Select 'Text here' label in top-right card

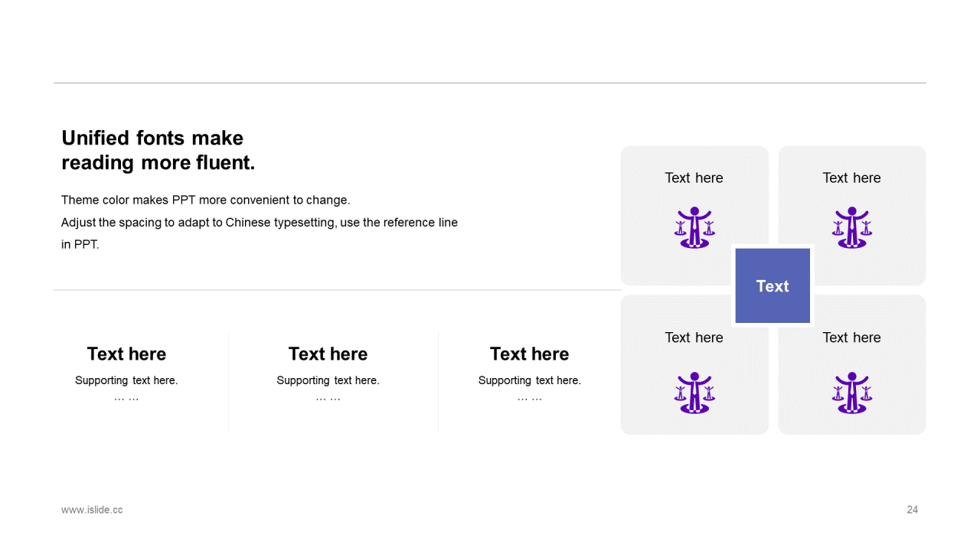pos(851,178)
